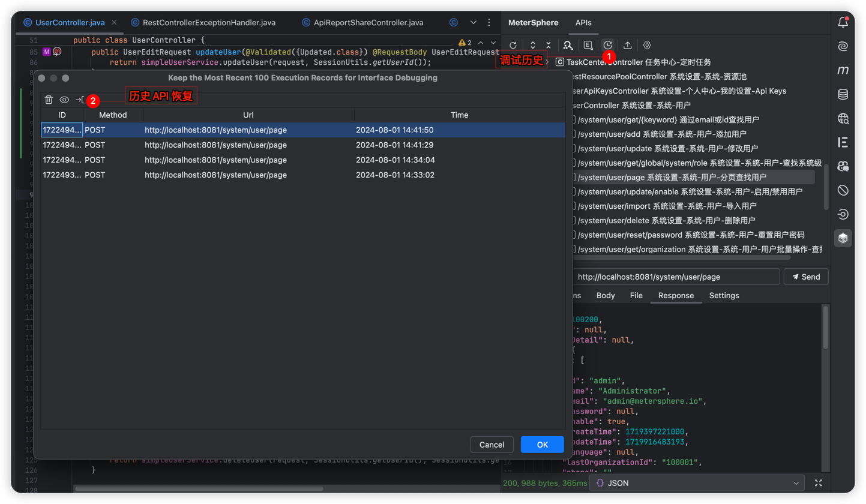Screen dimensions: 866x504
Task: Open globe search tool in right sidebar
Action: pos(843,118)
